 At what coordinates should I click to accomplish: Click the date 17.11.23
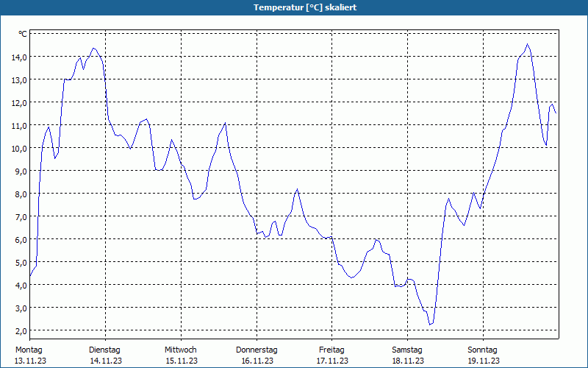[333, 361]
